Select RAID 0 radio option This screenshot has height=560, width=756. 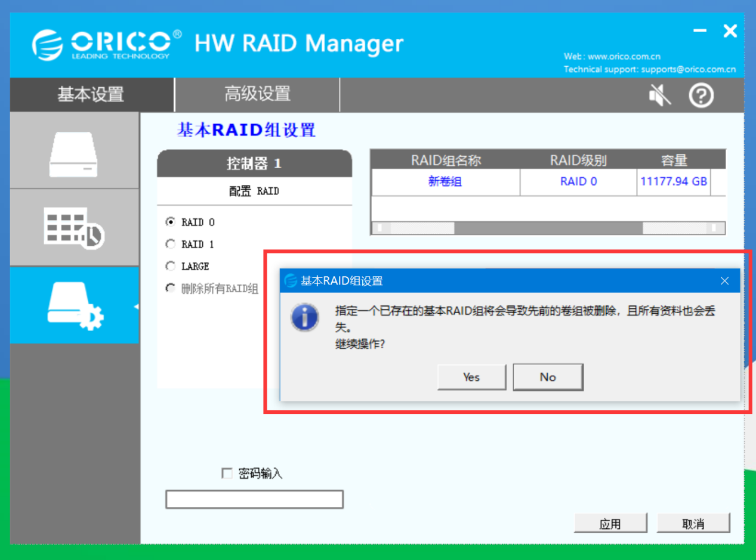[x=171, y=222]
